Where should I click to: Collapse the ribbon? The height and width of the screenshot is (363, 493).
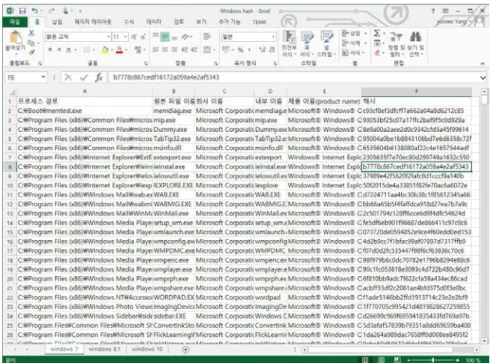482,63
